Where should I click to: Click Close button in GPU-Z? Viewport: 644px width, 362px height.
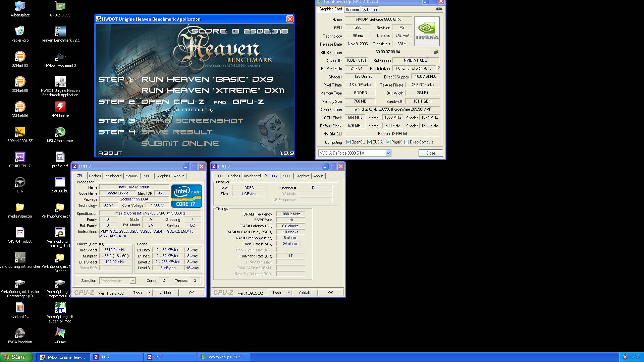coord(431,153)
